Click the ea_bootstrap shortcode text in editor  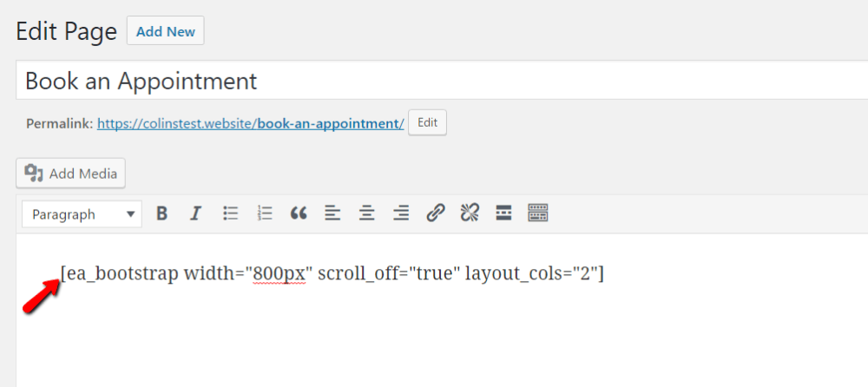click(332, 274)
